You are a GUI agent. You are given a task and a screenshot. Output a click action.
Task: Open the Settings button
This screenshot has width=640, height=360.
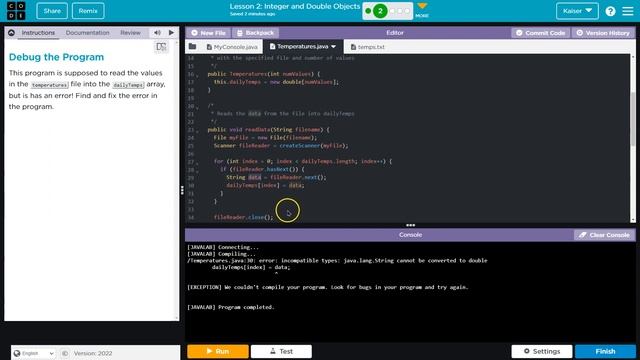(542, 351)
